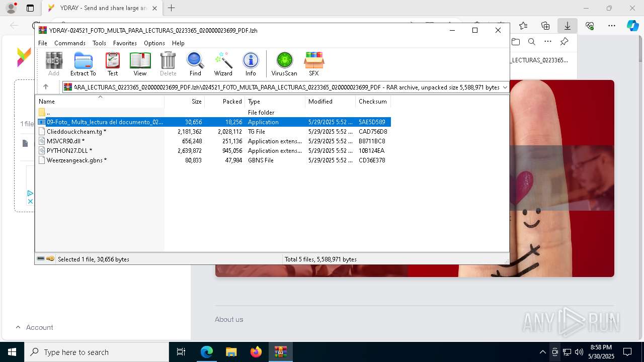This screenshot has height=362, width=644.
Task: Open Edge downloads icon in browser toolbar
Action: click(x=567, y=26)
